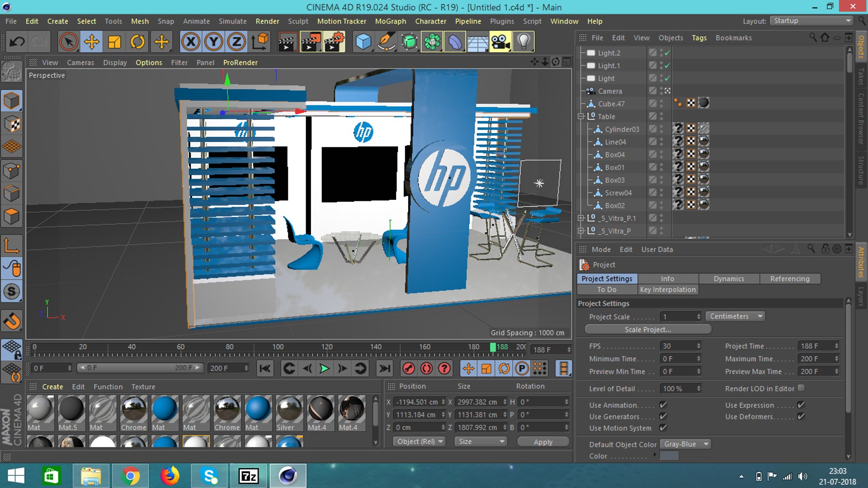Toggle Use Generators checkbox
Image resolution: width=868 pixels, height=488 pixels.
point(663,416)
